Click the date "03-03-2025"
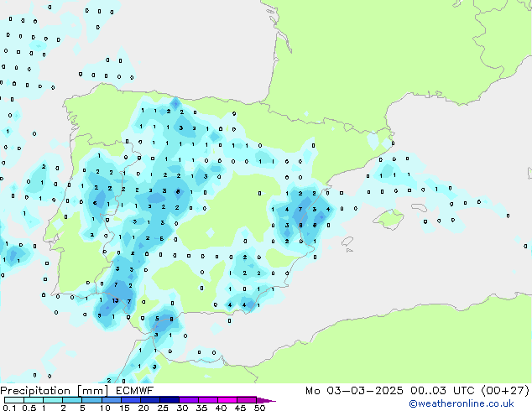Viewport: 532px width, 411px height. point(365,391)
